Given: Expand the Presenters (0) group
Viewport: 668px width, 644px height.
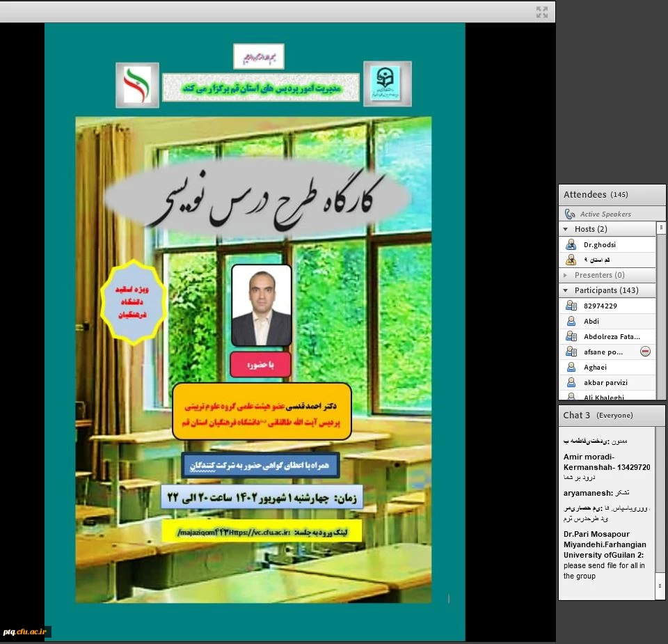Looking at the screenshot, I should point(566,275).
